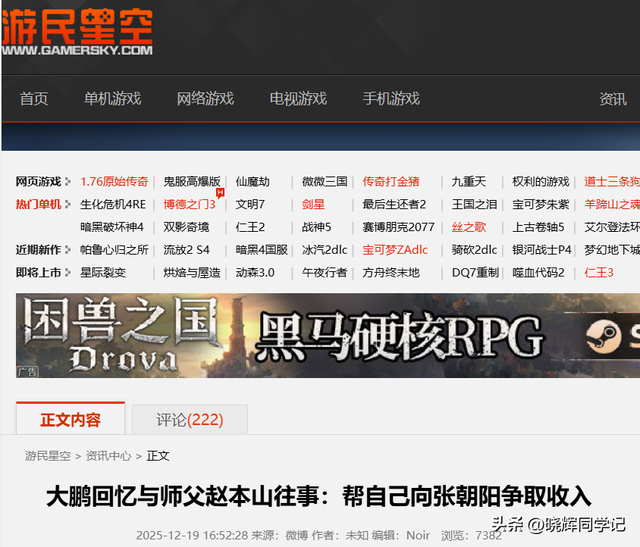Select the 正文内容 tab

tap(70, 420)
